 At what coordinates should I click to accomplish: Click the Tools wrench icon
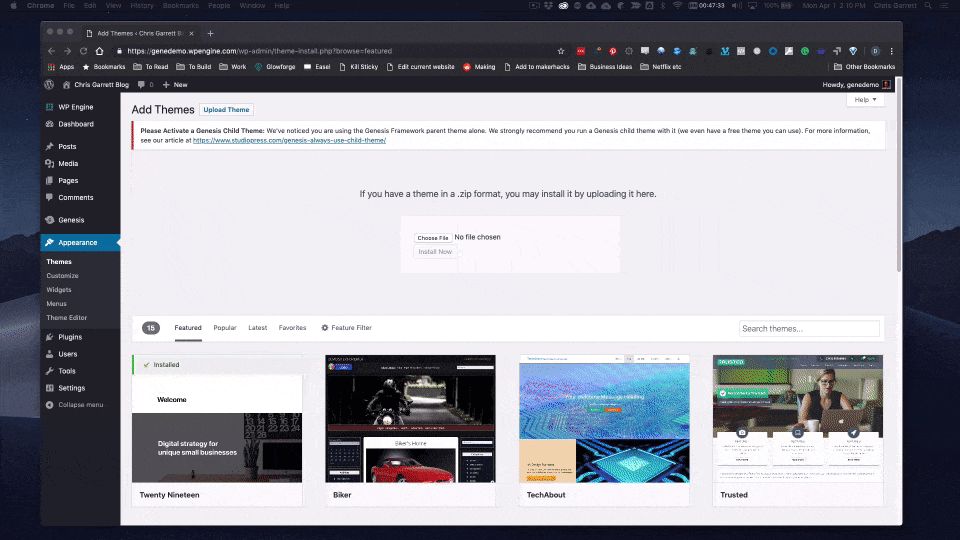[x=49, y=371]
